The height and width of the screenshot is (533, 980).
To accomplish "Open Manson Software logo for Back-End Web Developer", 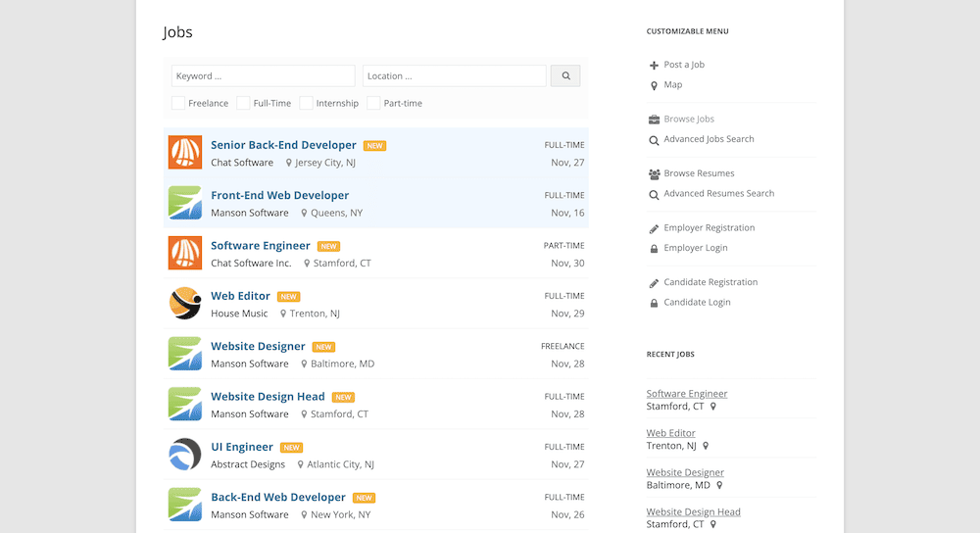I will point(185,505).
